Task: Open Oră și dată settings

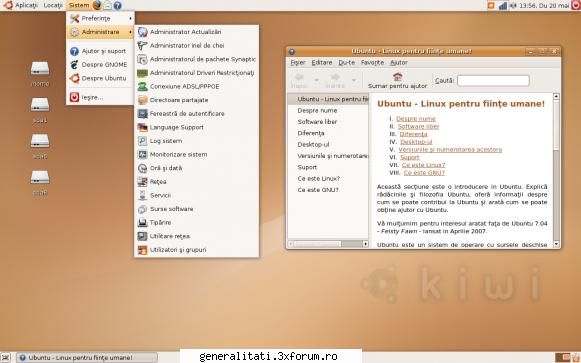Action: pyautogui.click(x=196, y=168)
